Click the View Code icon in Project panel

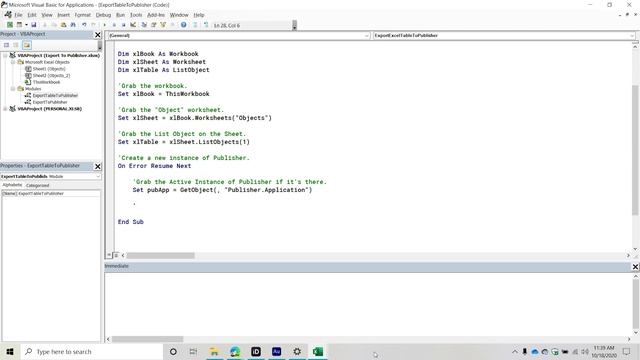pos(6,45)
